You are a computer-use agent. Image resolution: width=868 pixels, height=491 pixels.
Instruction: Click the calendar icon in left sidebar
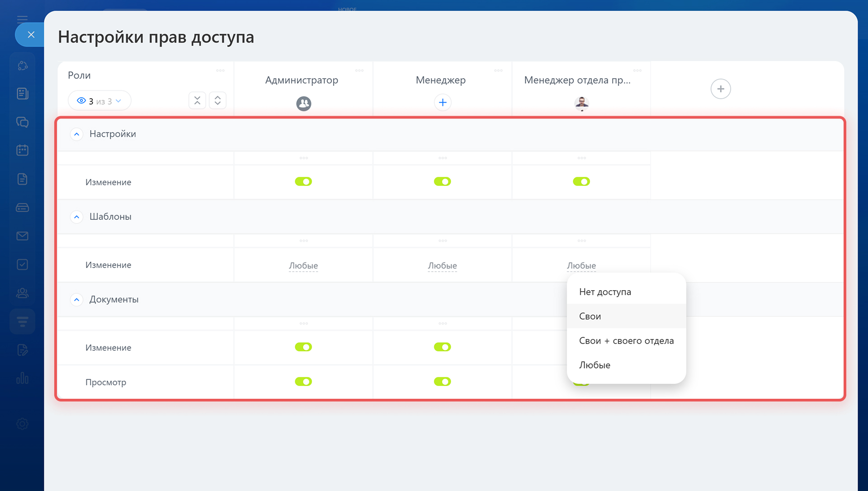22,150
